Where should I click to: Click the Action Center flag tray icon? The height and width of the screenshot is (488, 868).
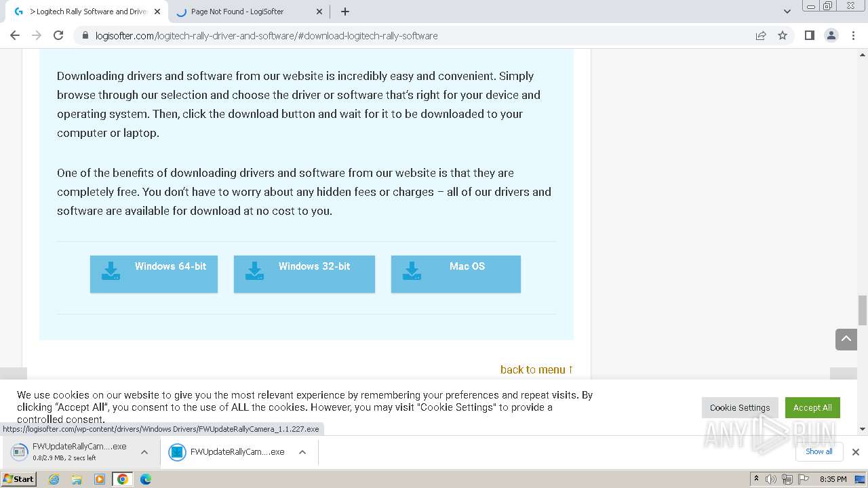[x=802, y=479]
